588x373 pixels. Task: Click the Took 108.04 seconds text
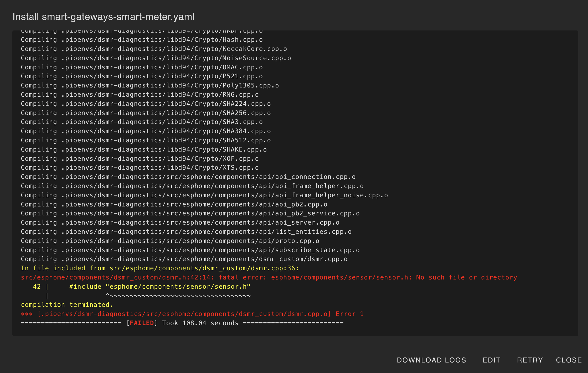coord(197,323)
